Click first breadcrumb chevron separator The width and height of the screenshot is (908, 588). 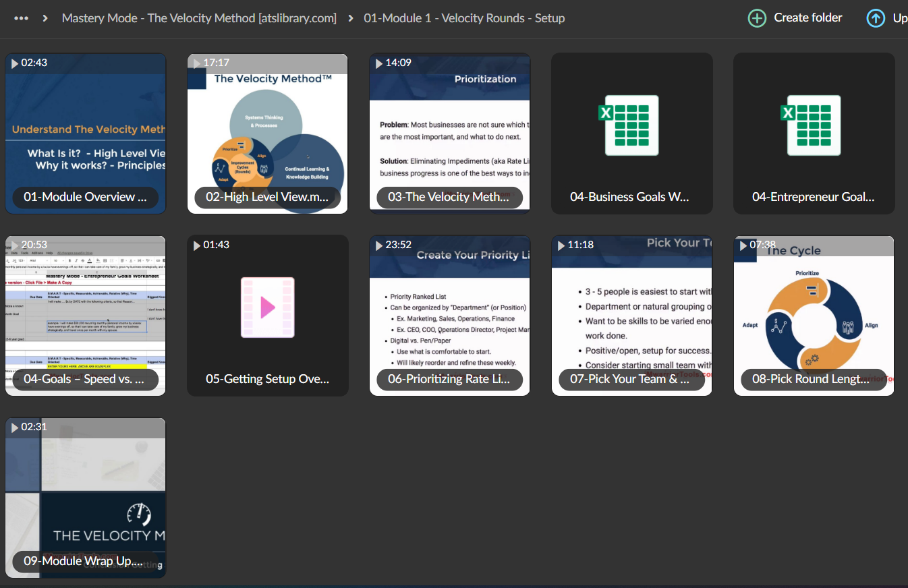point(45,18)
